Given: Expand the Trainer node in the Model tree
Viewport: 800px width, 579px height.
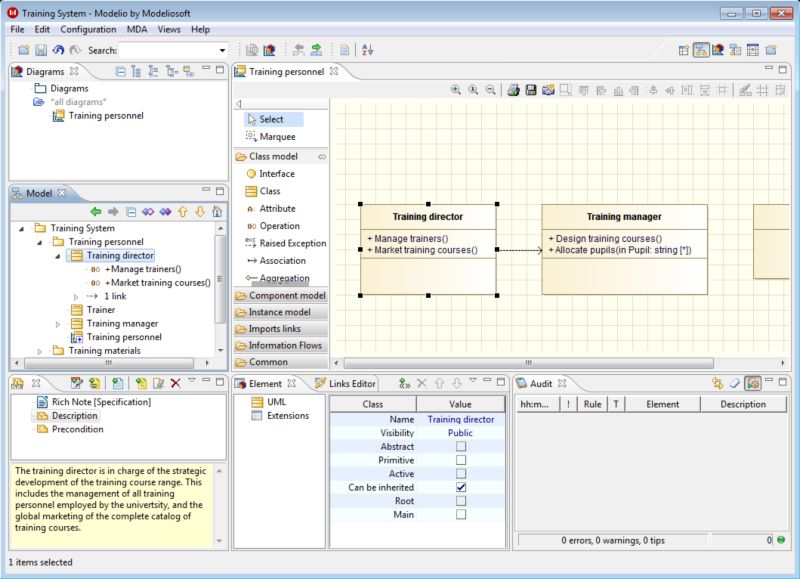Looking at the screenshot, I should tap(57, 309).
